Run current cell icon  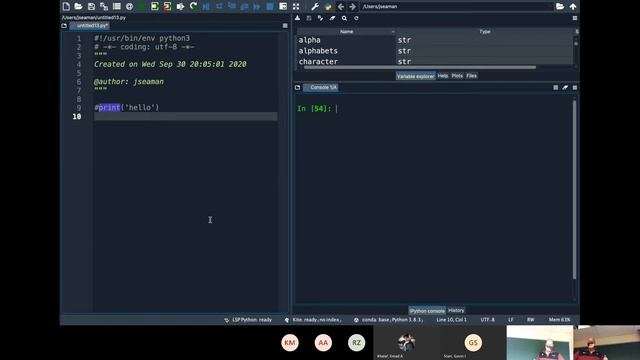pyautogui.click(x=155, y=6)
